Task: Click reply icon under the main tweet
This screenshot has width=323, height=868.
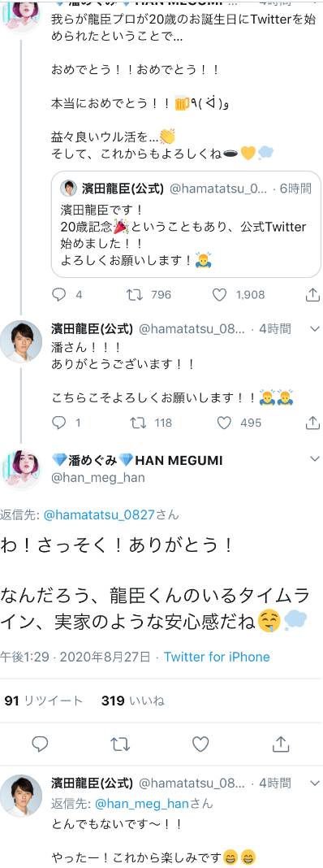Action: point(40,744)
